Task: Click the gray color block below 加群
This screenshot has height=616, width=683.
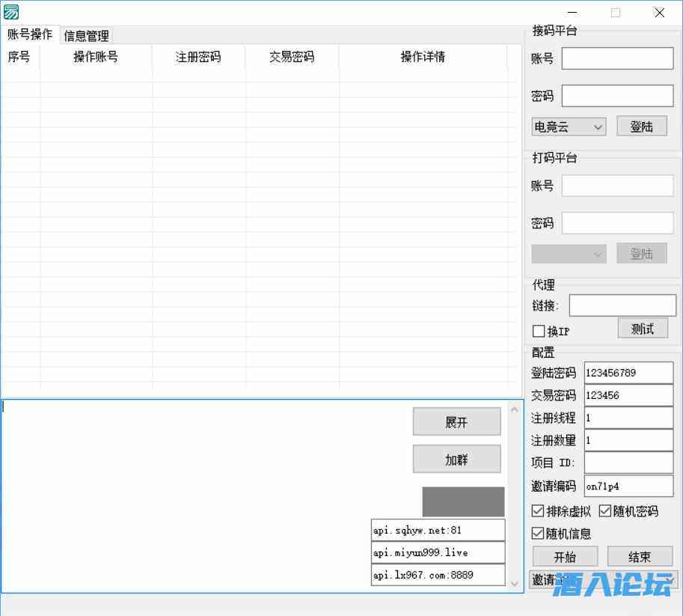Action: [x=463, y=501]
